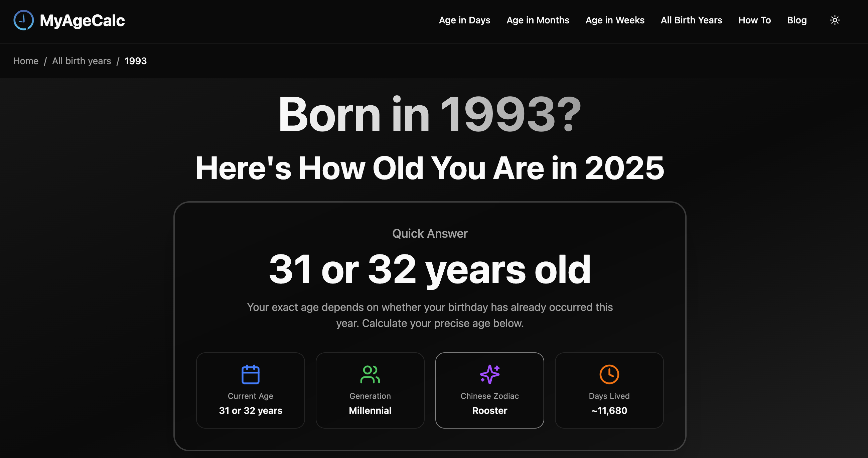Click the MyAgeCalc clock logo icon
Viewport: 868px width, 458px height.
pyautogui.click(x=23, y=20)
